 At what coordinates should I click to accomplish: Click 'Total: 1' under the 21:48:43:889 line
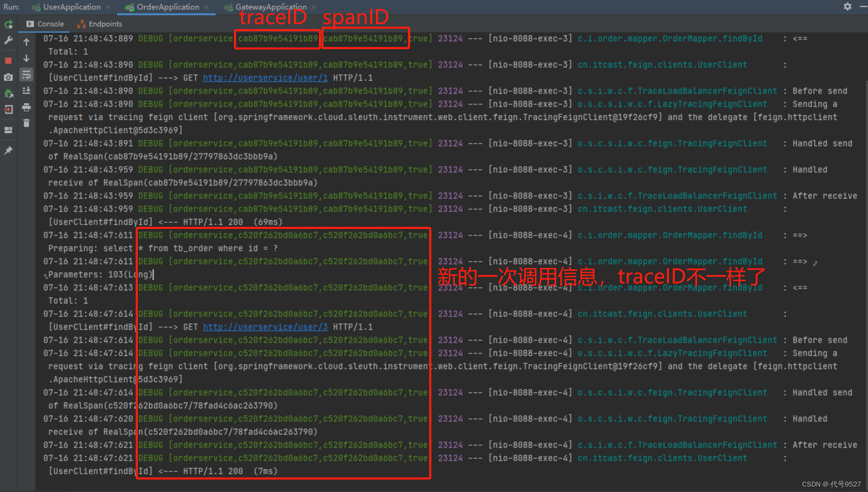68,52
